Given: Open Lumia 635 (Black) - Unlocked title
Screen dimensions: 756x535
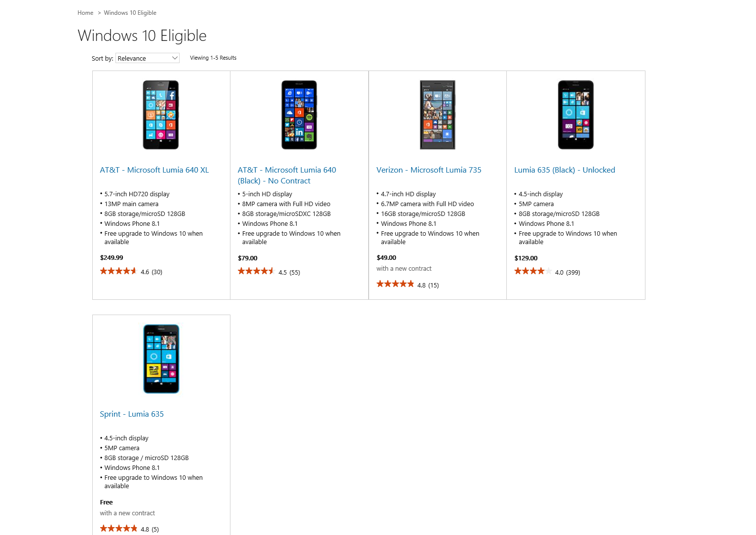Looking at the screenshot, I should [565, 170].
